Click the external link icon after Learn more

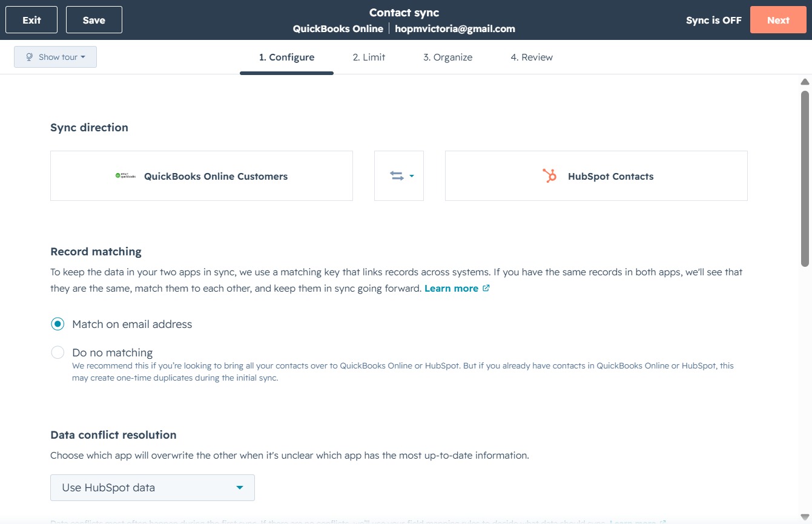click(x=486, y=288)
